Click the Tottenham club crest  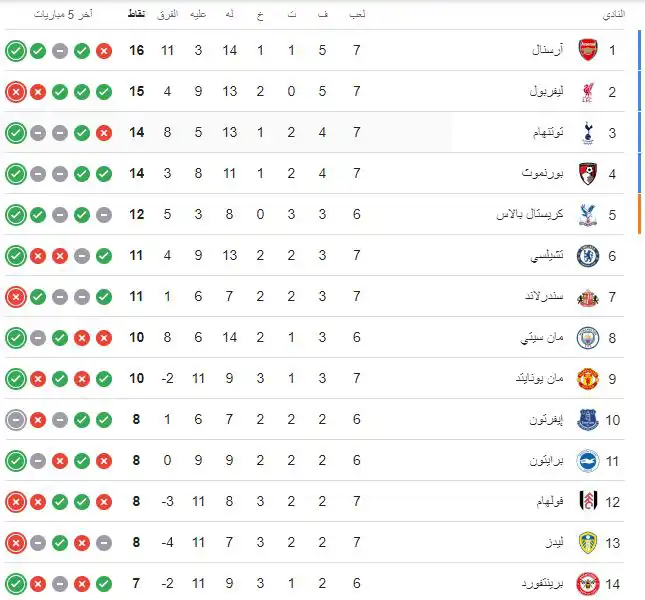pos(587,132)
